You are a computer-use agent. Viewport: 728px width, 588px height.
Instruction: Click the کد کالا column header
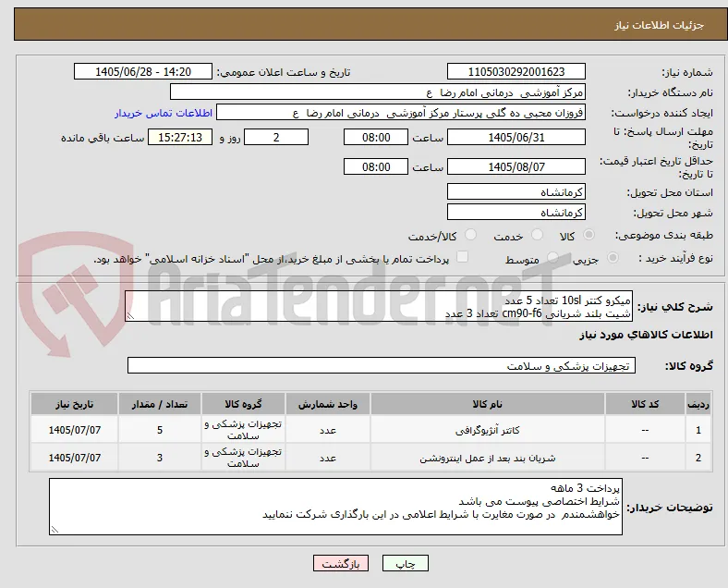(x=645, y=404)
